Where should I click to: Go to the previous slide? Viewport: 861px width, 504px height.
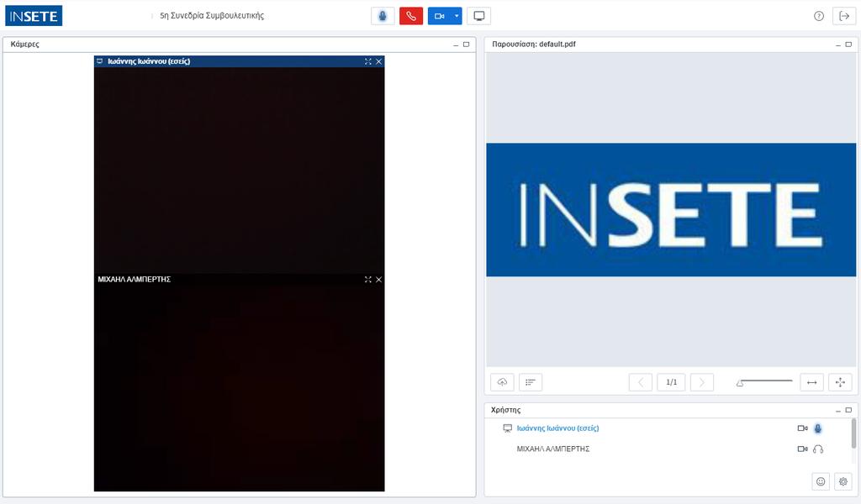pos(640,382)
